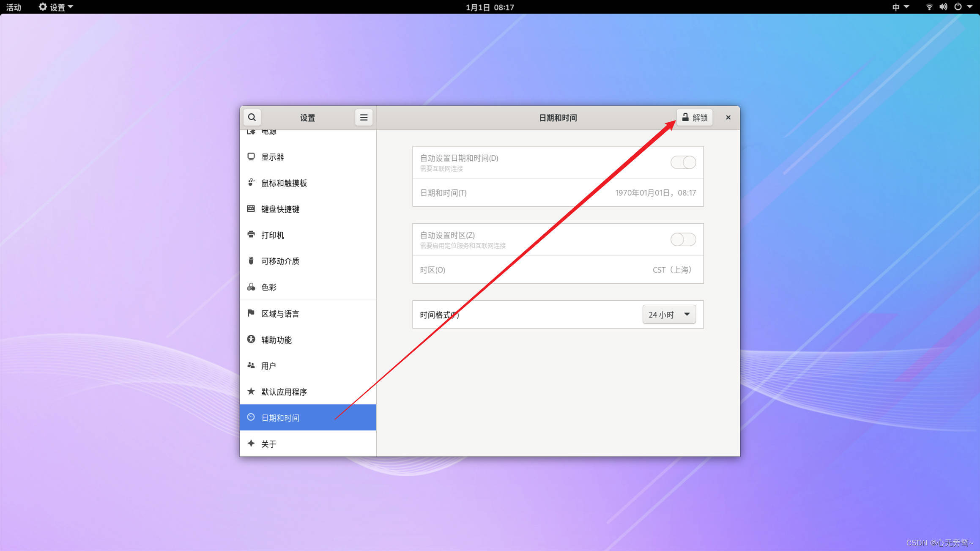Click the volume icon in top bar
The width and height of the screenshot is (980, 551).
[943, 7]
